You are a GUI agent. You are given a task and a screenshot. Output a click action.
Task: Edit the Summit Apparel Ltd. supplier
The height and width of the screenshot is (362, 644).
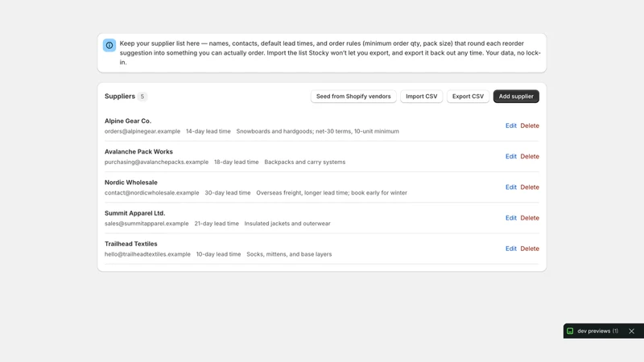pyautogui.click(x=510, y=218)
